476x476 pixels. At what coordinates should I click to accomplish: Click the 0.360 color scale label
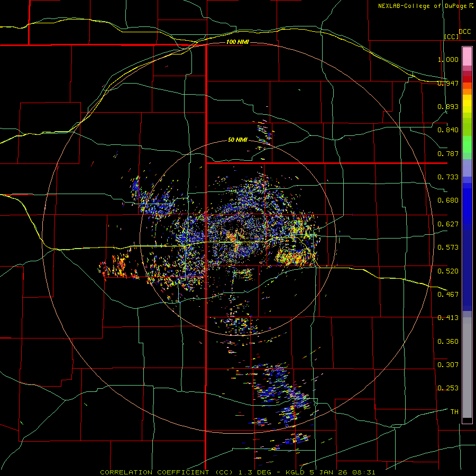[x=448, y=342]
